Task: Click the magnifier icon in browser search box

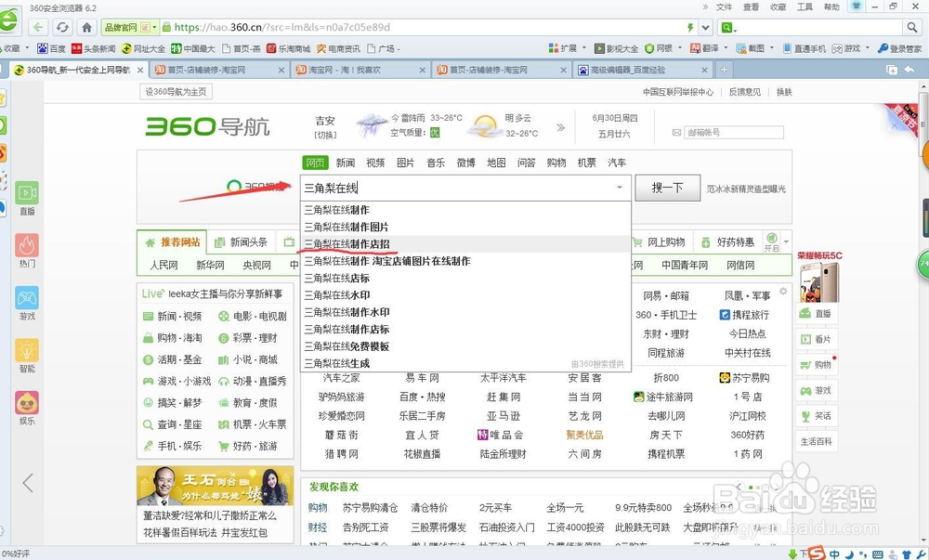Action: (x=911, y=27)
